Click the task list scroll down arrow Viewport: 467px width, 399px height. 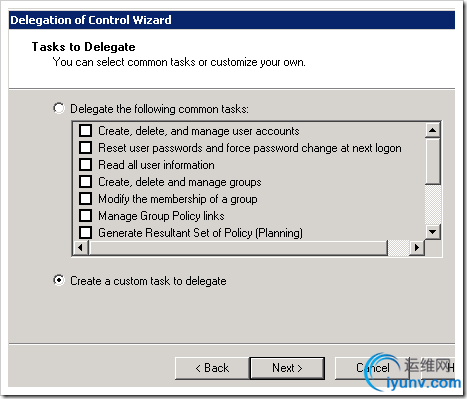pos(433,232)
